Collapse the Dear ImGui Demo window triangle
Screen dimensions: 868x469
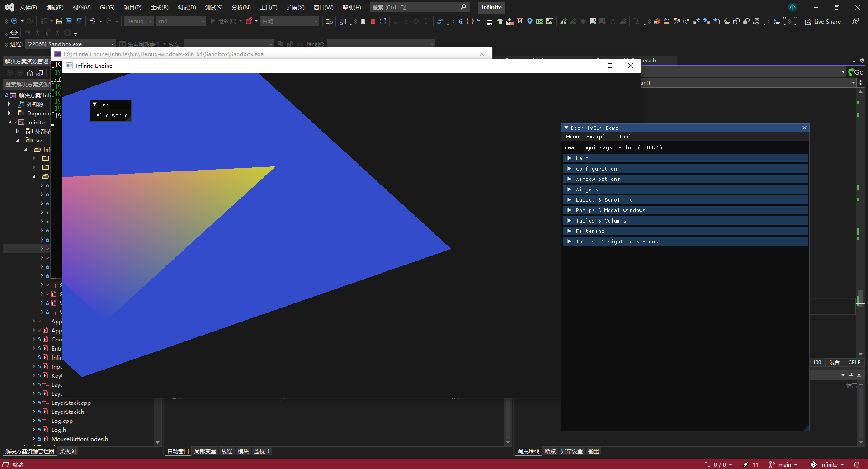click(566, 128)
